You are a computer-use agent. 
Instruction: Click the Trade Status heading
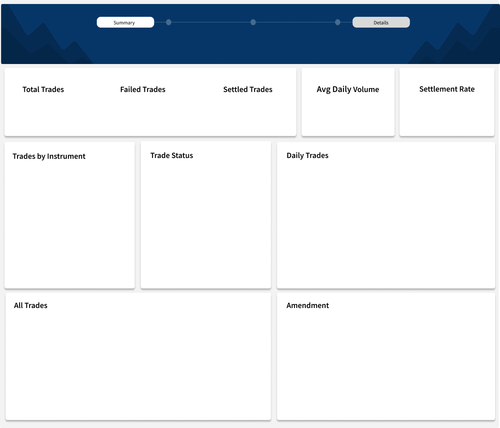click(x=172, y=155)
